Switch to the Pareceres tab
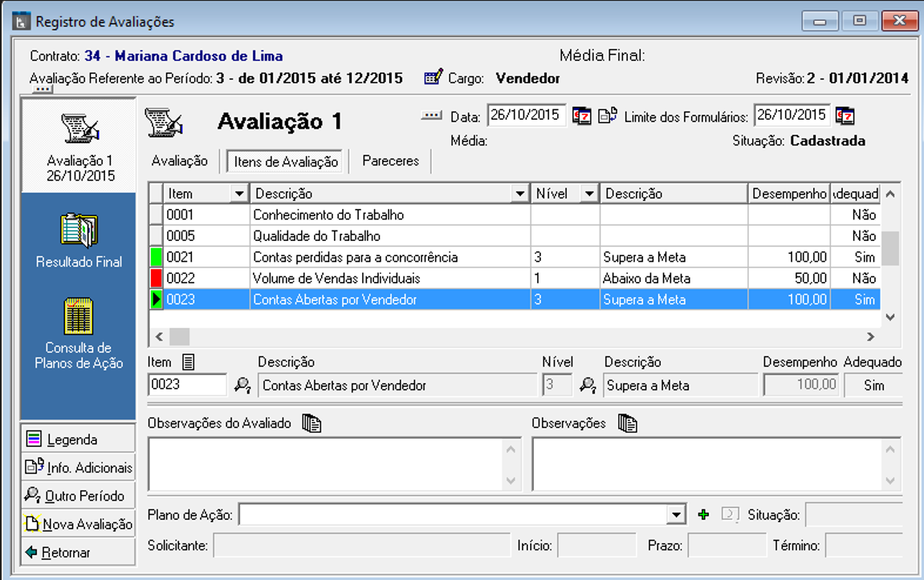The width and height of the screenshot is (924, 580). pyautogui.click(x=390, y=161)
